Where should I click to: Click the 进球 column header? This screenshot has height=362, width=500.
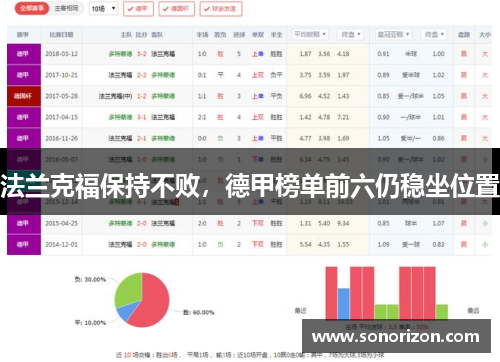click(x=239, y=35)
